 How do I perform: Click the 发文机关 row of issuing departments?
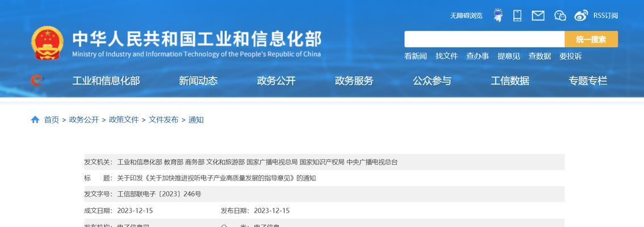click(x=324, y=162)
